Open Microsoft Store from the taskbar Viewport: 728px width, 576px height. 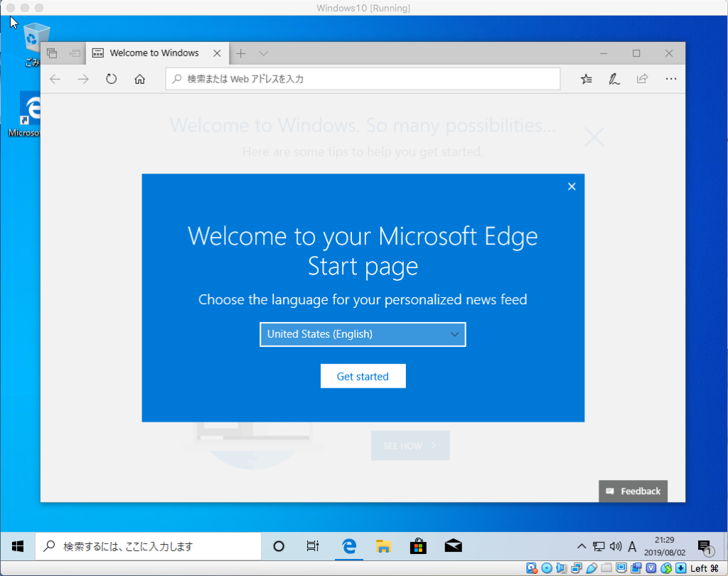(418, 546)
